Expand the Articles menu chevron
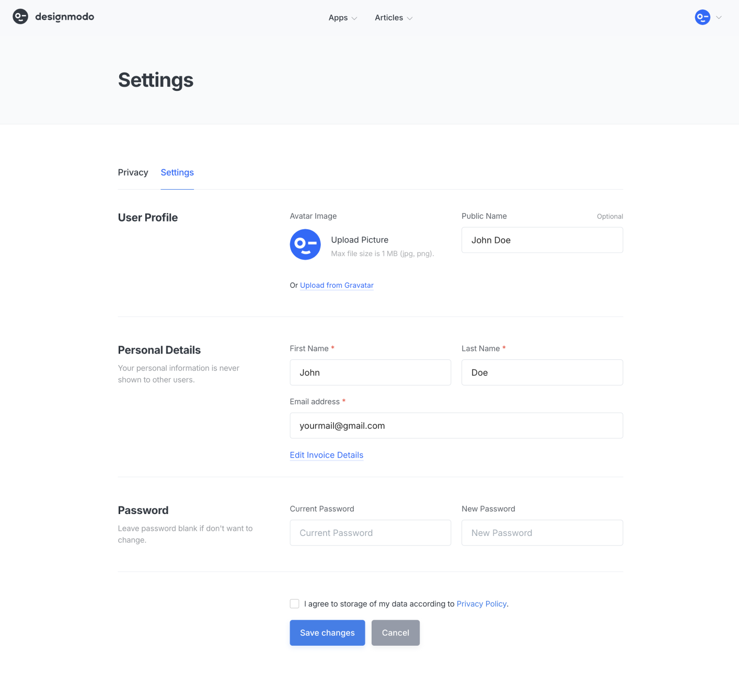739x700 pixels. 410,18
